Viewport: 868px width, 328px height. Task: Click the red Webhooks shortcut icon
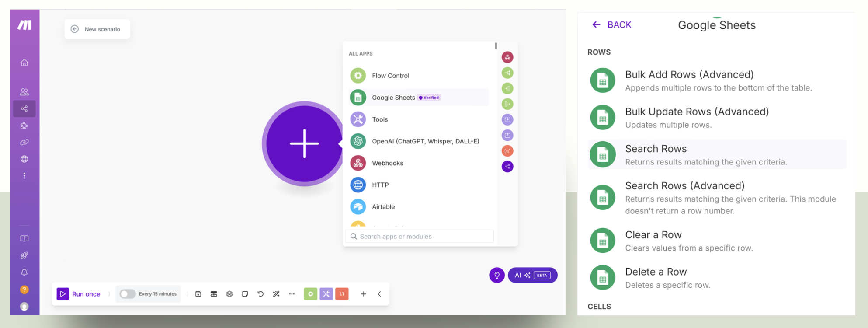[507, 57]
